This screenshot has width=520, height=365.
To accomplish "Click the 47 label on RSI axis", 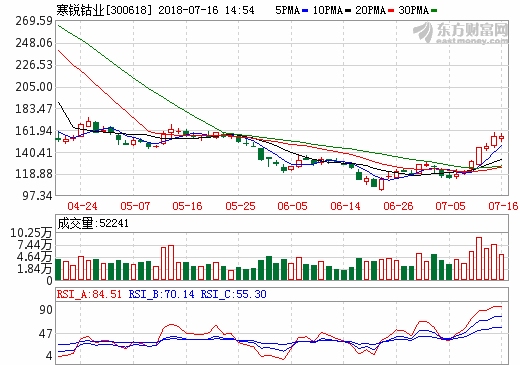I will tap(46, 334).
